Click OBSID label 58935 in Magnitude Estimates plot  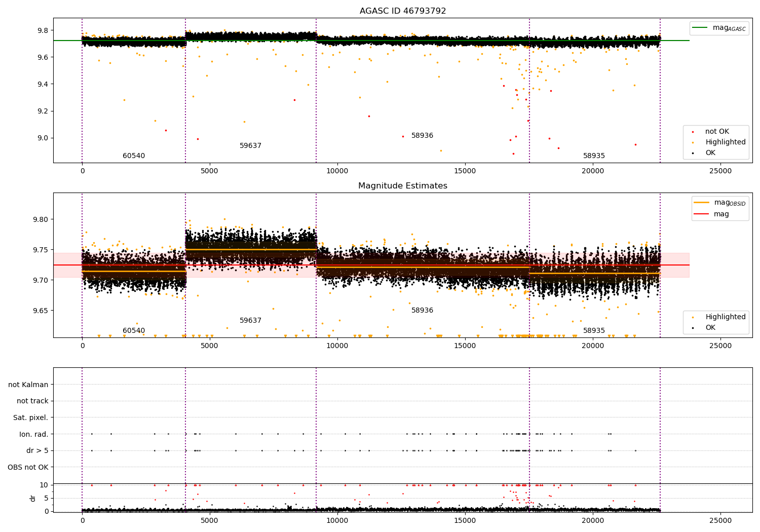point(594,331)
